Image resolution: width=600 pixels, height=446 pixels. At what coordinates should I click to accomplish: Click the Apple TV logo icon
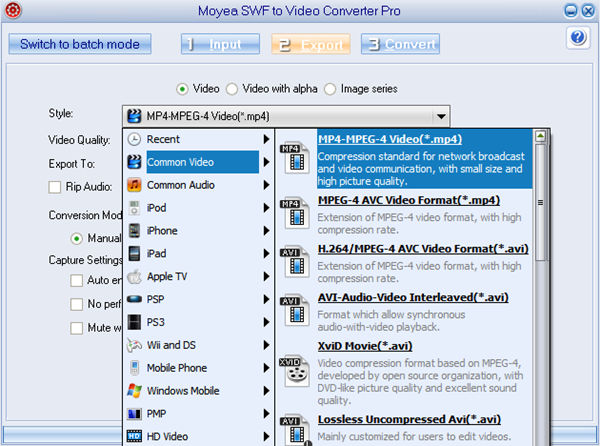tap(134, 276)
